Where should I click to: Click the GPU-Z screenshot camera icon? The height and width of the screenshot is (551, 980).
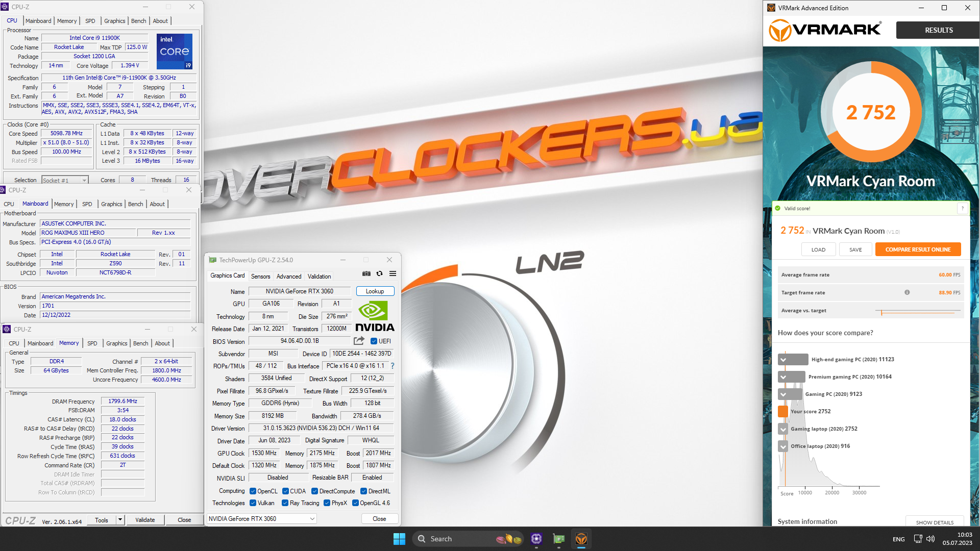tap(366, 274)
